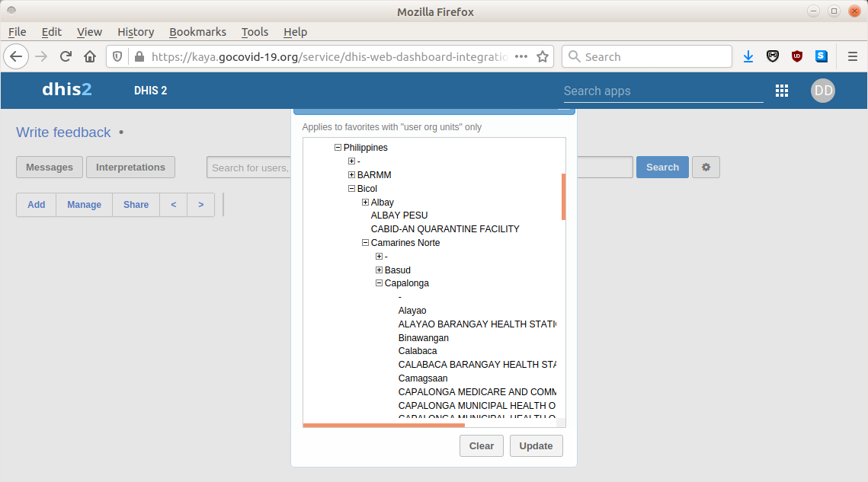Open the DHIS2 apps grid icon
This screenshot has width=868, height=482.
[781, 91]
